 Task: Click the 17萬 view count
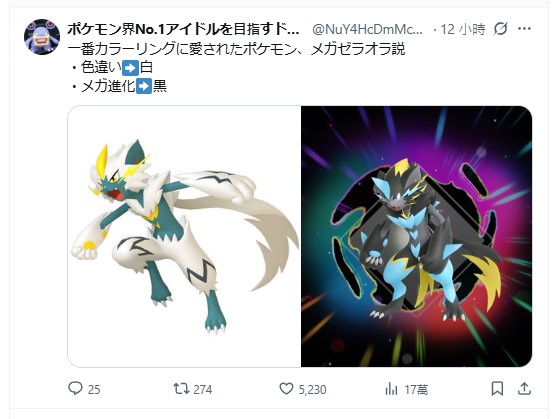416,389
